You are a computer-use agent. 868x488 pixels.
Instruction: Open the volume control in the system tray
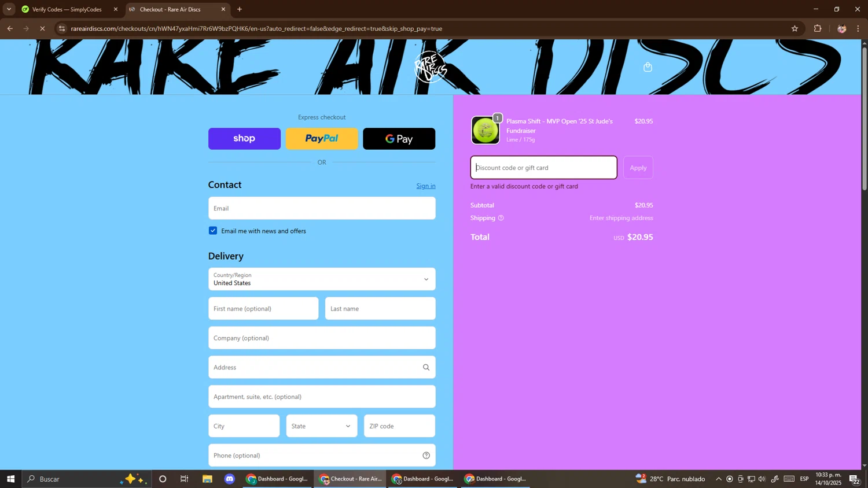[762, 479]
